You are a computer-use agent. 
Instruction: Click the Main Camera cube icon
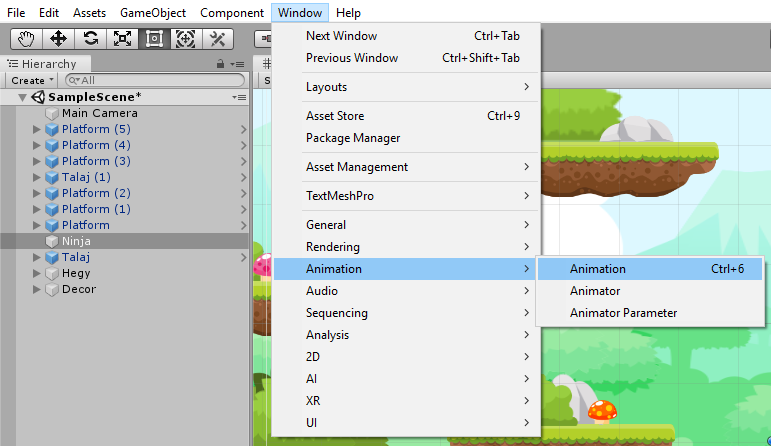click(x=52, y=114)
